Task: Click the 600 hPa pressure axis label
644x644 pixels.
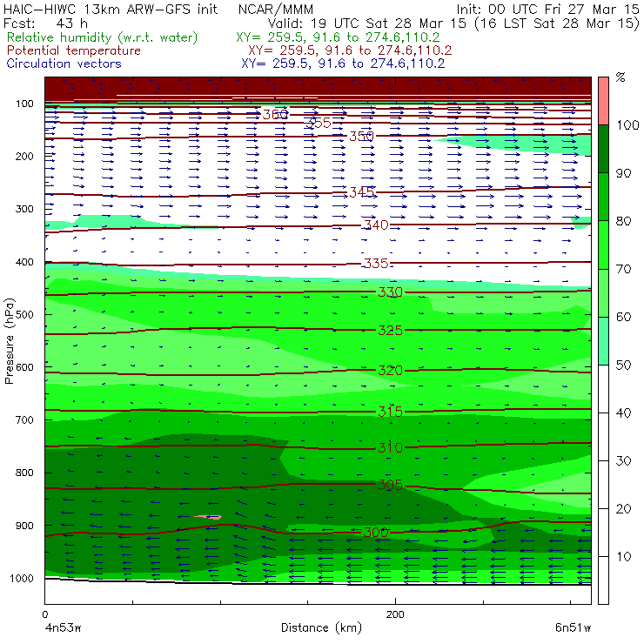Action: 24,366
